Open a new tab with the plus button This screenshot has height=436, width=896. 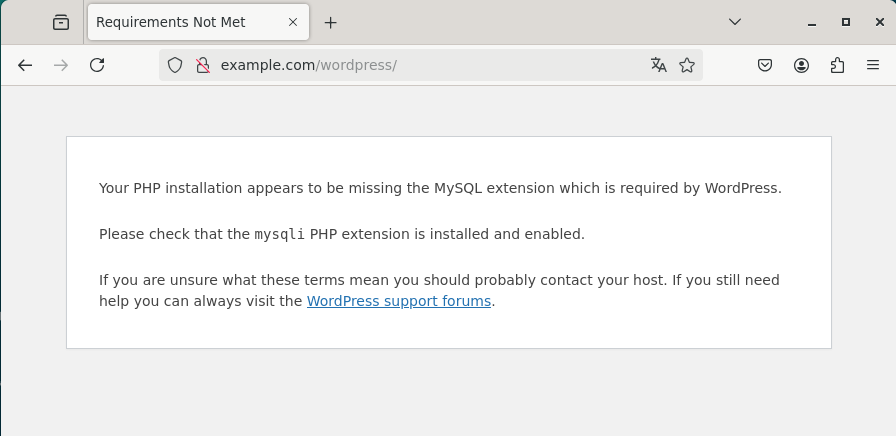click(331, 22)
